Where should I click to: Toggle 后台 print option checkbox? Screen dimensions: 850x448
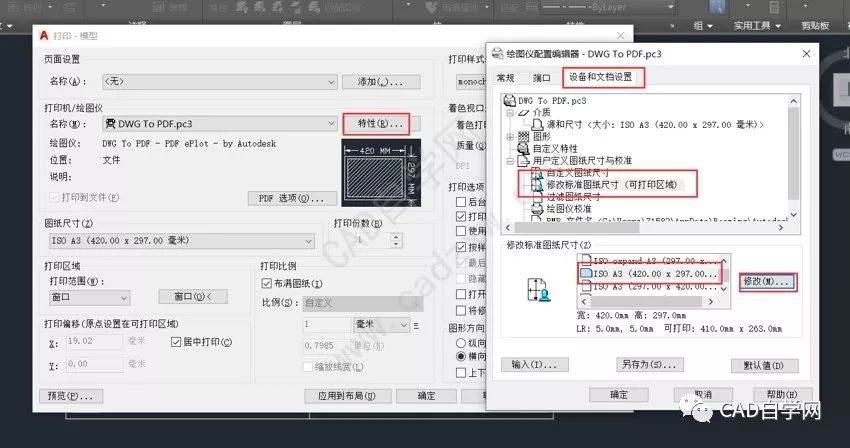pos(461,202)
